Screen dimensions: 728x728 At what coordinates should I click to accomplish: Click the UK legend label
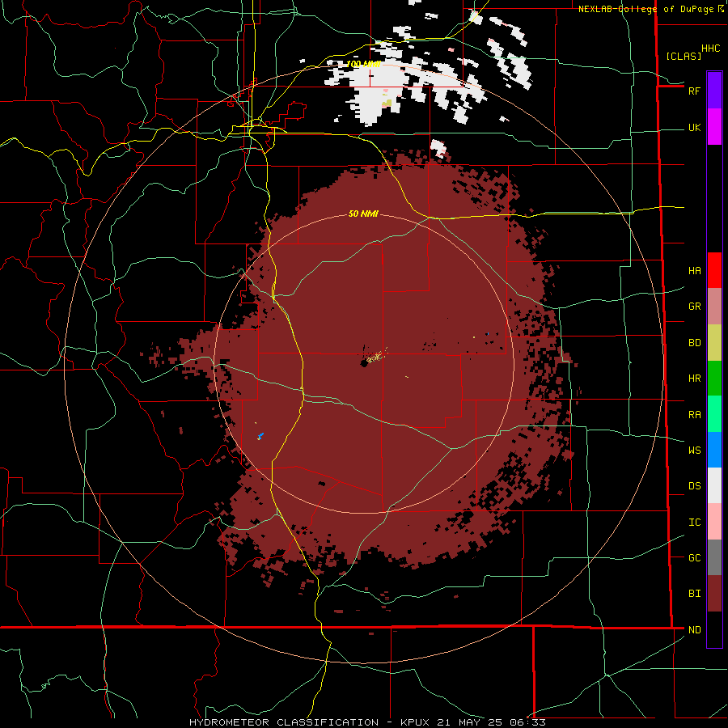694,127
